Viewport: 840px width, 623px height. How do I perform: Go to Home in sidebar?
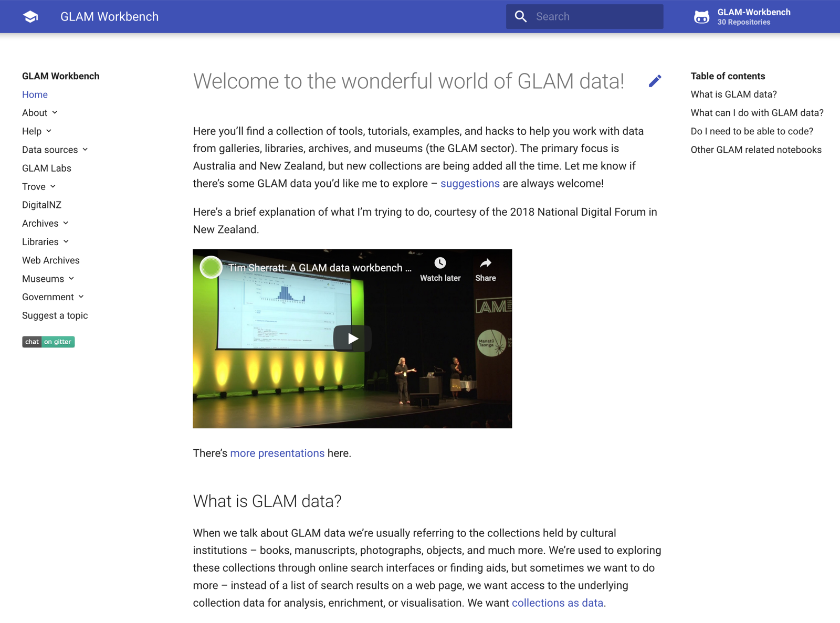pyautogui.click(x=35, y=94)
